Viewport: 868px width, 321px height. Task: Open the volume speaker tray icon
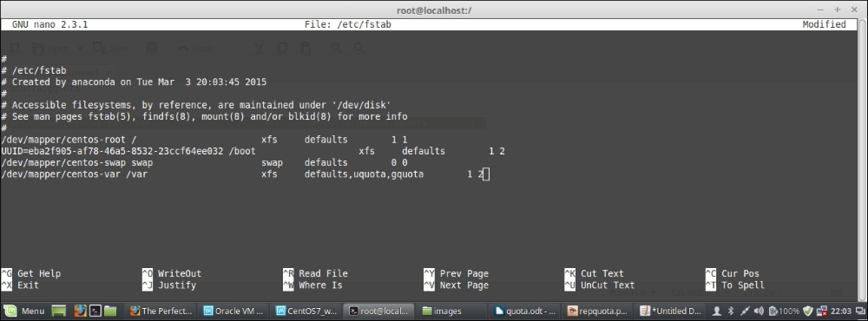click(x=759, y=311)
